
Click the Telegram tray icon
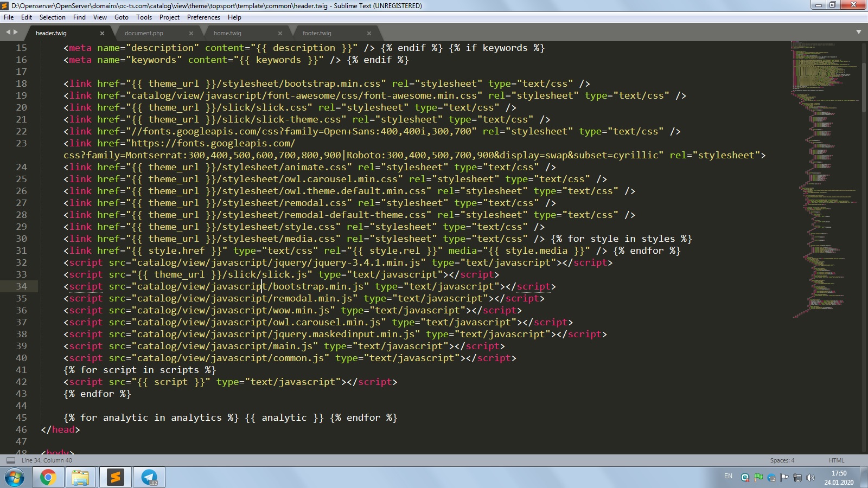[771, 478]
